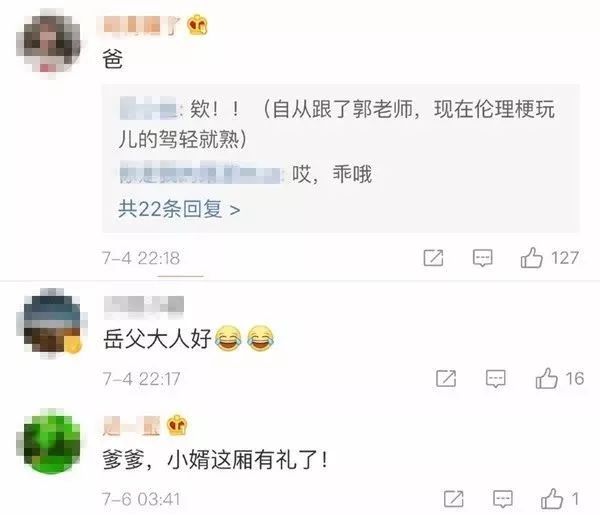The width and height of the screenshot is (600, 515).
Task: Reply to the '爹爹，小婿这厢有礼了' comment
Action: tap(503, 499)
